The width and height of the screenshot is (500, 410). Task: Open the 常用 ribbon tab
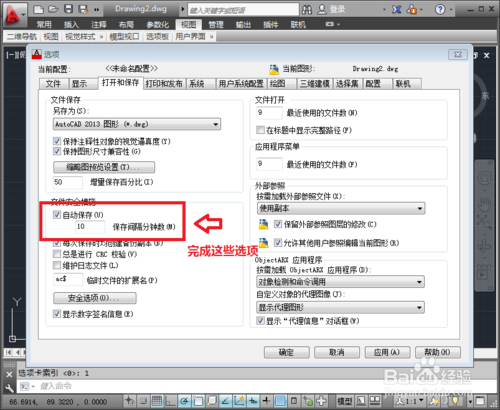click(44, 24)
